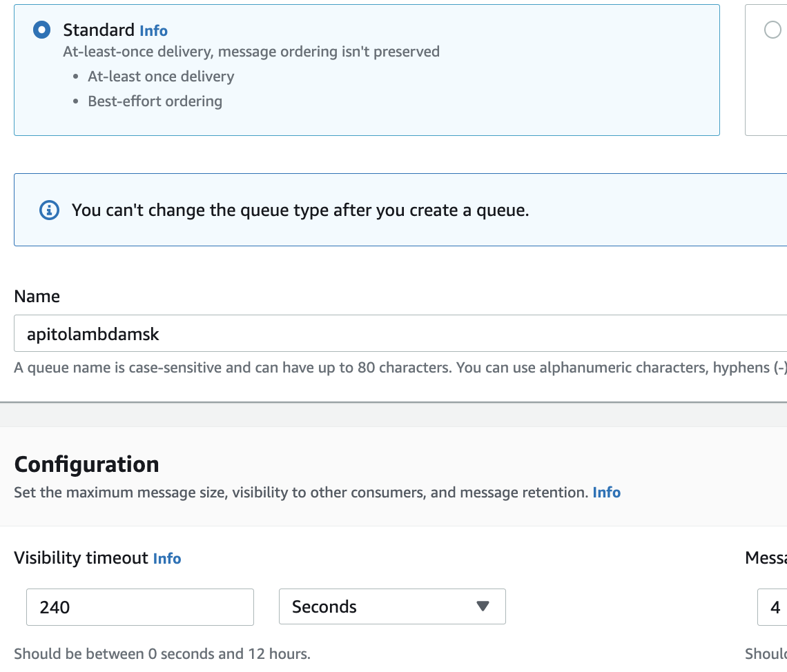Click the "can't change the queue type" alert text

pyautogui.click(x=300, y=210)
